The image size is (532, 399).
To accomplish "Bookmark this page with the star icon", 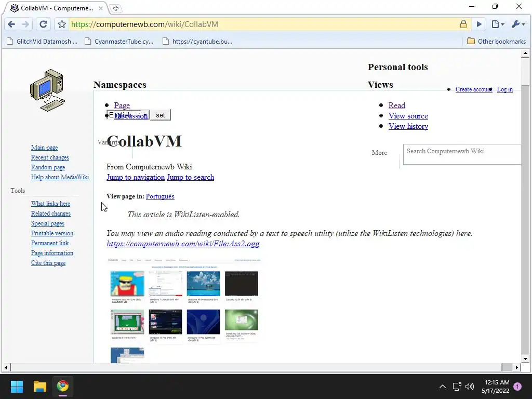I will [62, 24].
